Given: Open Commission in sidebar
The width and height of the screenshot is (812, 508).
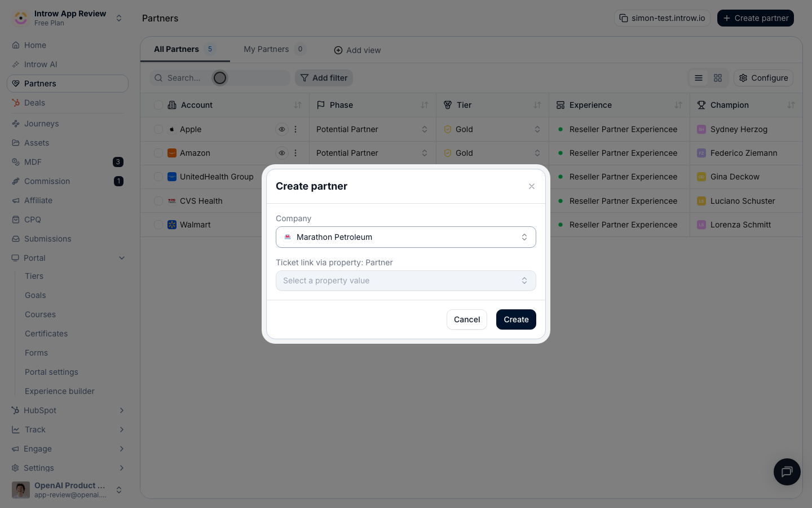Looking at the screenshot, I should [68, 181].
